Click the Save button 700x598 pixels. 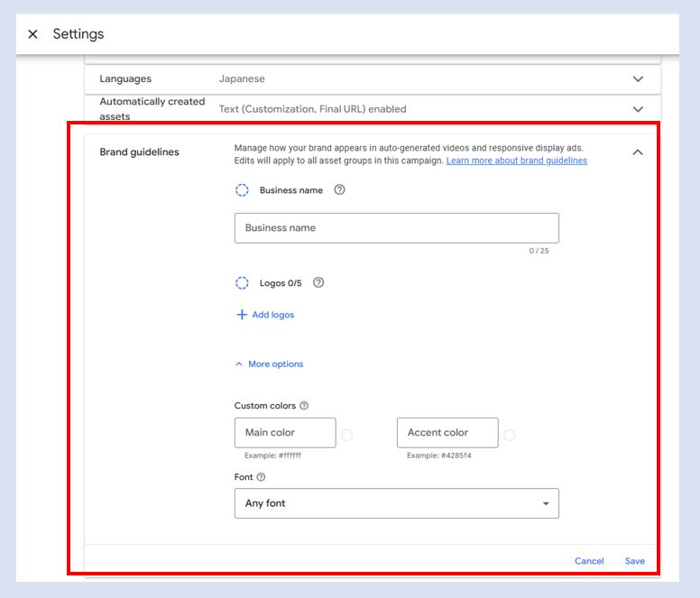[x=634, y=561]
